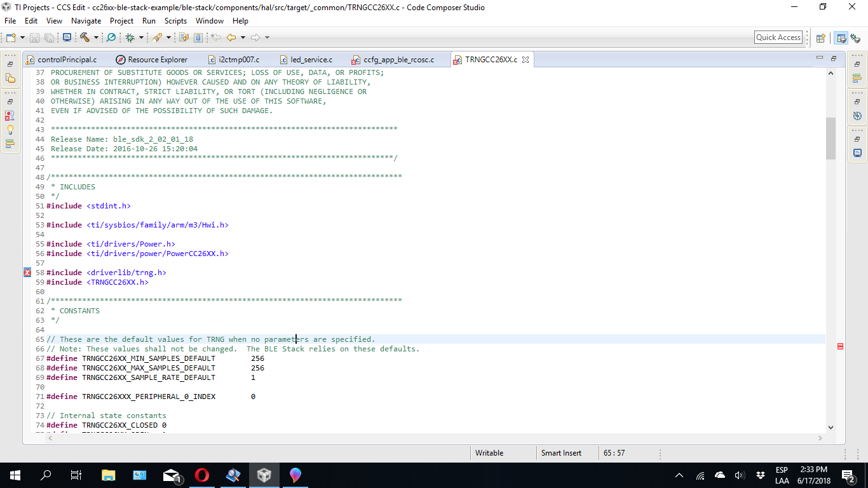Image resolution: width=868 pixels, height=488 pixels.
Task: Restore the top left sidebar view stack
Action: [x=10, y=64]
